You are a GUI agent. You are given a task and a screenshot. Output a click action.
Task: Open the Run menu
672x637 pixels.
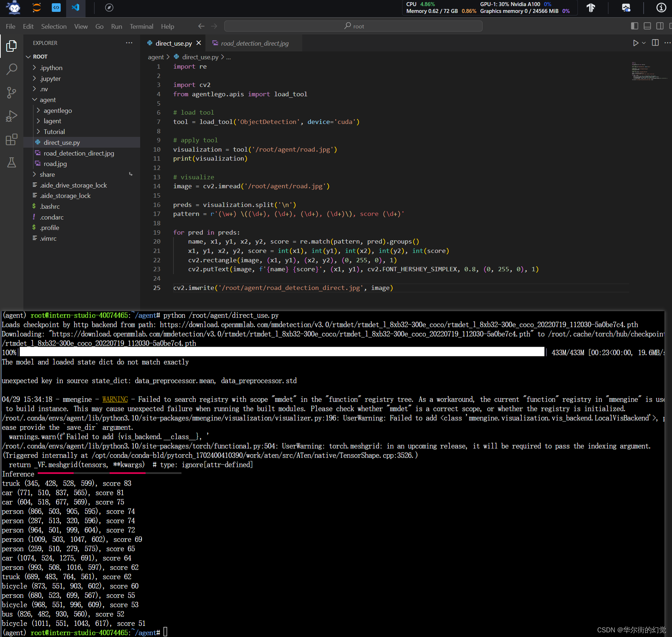(116, 26)
